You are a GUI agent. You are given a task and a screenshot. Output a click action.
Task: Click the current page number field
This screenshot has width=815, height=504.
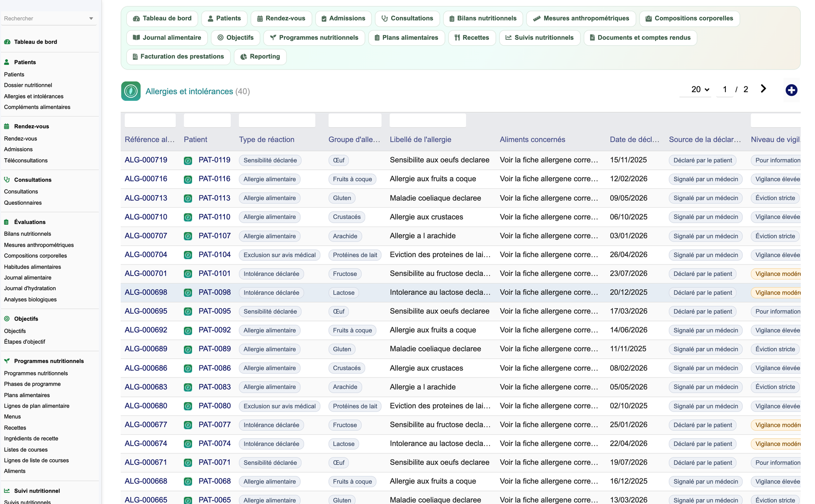725,89
